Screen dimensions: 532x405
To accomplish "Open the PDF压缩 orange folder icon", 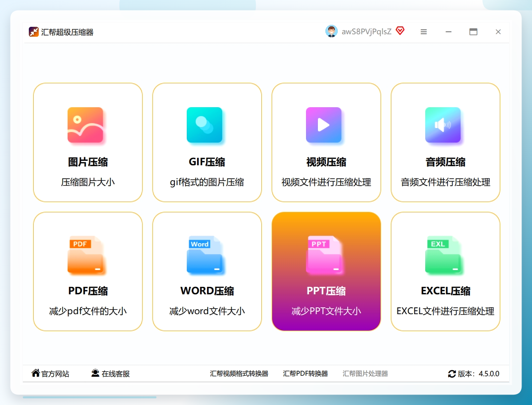I will click(x=86, y=255).
